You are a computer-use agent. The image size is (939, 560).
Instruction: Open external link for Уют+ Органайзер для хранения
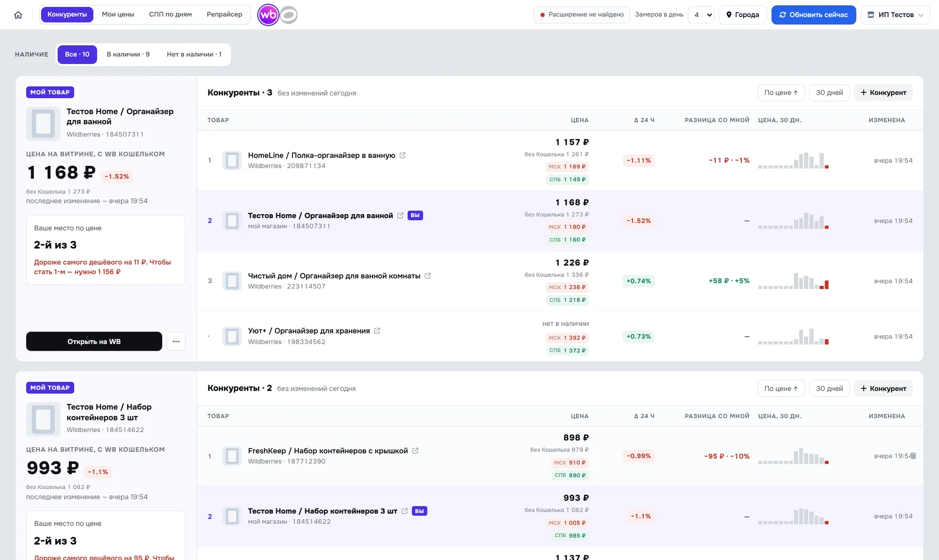click(377, 331)
